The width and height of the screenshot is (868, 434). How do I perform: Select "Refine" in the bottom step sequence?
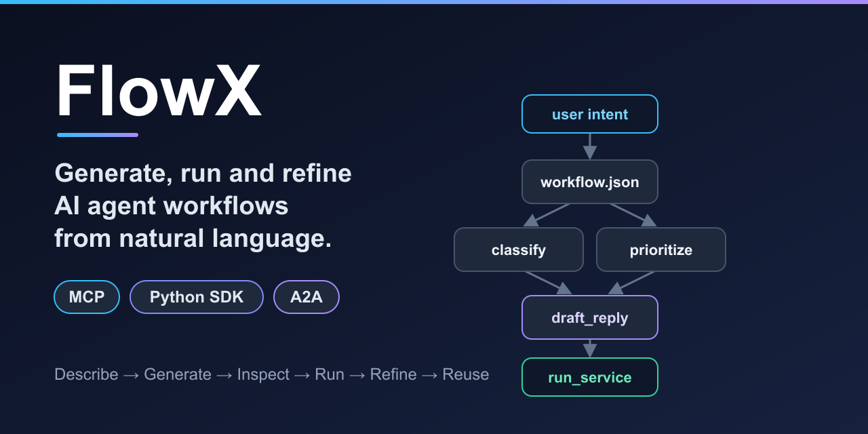tap(393, 374)
